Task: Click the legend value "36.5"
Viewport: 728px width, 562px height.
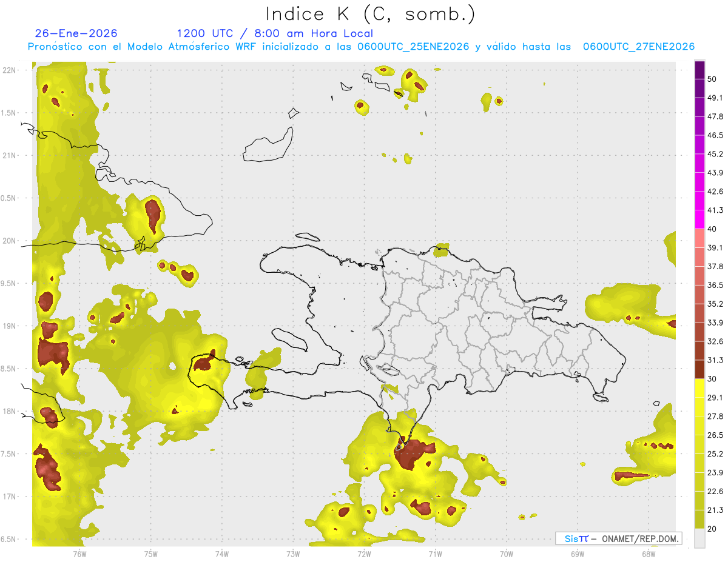Action: pyautogui.click(x=715, y=286)
